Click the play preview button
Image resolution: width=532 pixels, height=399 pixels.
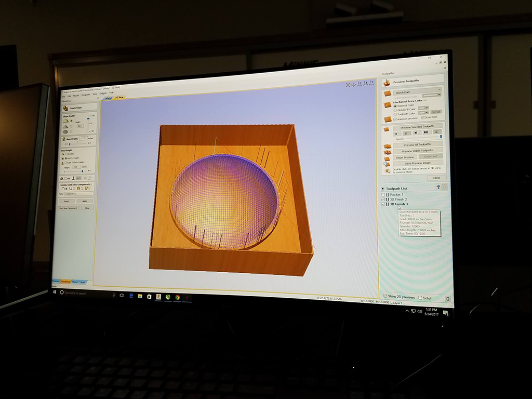click(397, 134)
